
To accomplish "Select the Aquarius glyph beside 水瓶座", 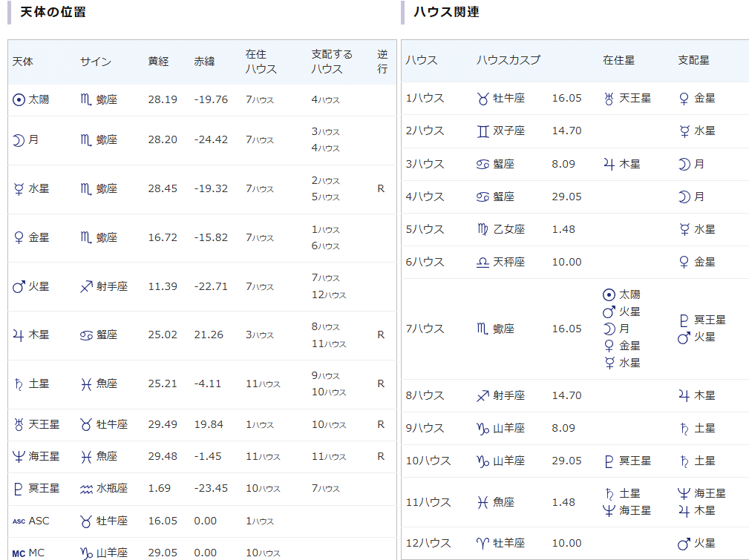I will (x=86, y=488).
